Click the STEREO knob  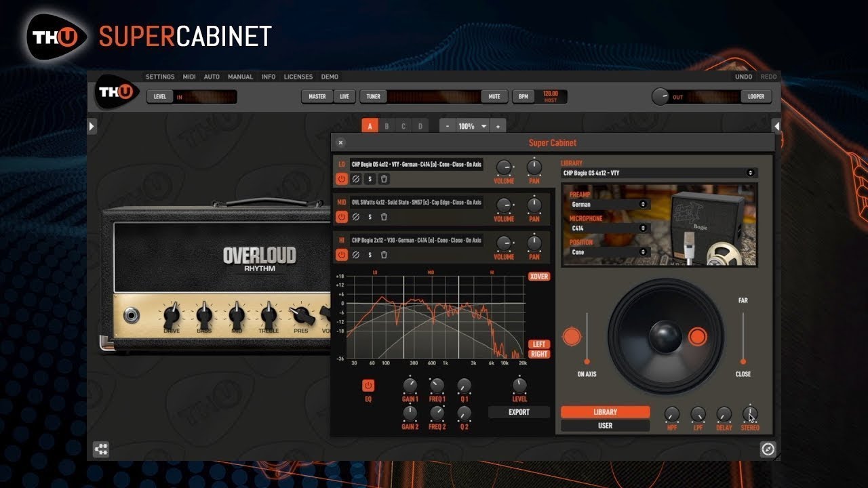click(x=750, y=414)
